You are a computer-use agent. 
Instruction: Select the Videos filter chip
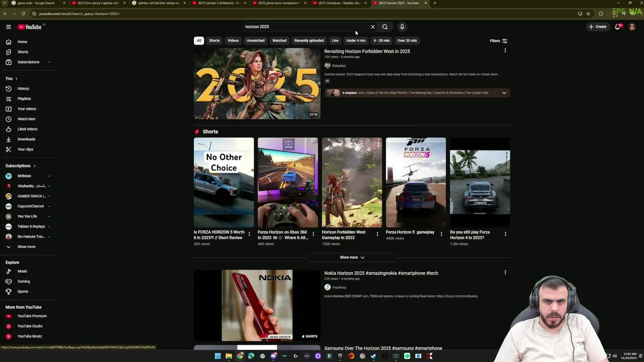coord(233,41)
